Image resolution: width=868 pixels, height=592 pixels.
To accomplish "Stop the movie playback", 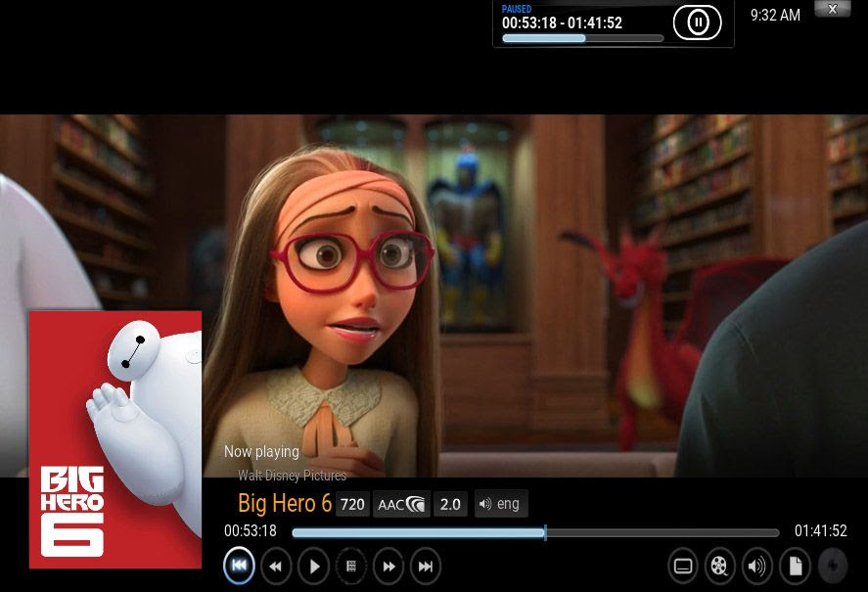I will click(x=351, y=566).
